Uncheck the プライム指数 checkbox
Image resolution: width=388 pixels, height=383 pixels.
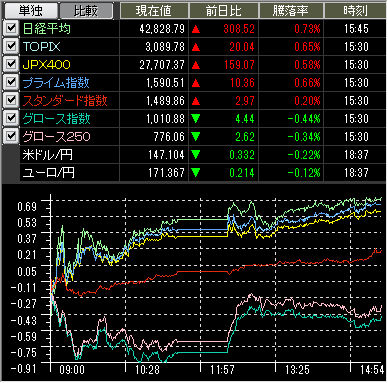pyautogui.click(x=11, y=82)
